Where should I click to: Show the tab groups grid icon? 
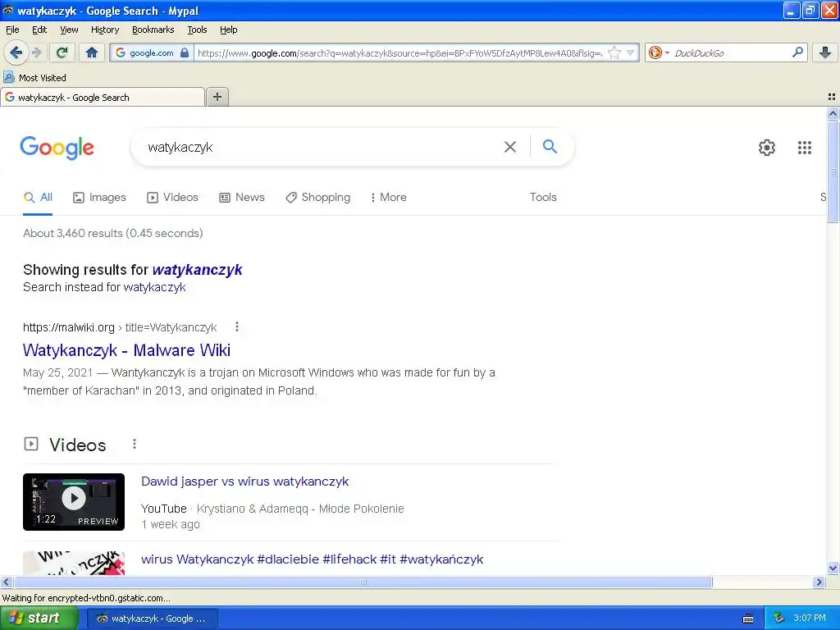coord(832,97)
